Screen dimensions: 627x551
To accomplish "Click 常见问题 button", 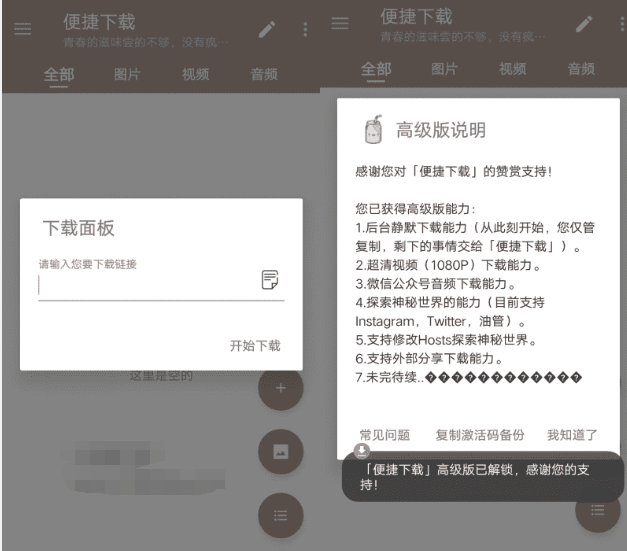I will tap(385, 435).
